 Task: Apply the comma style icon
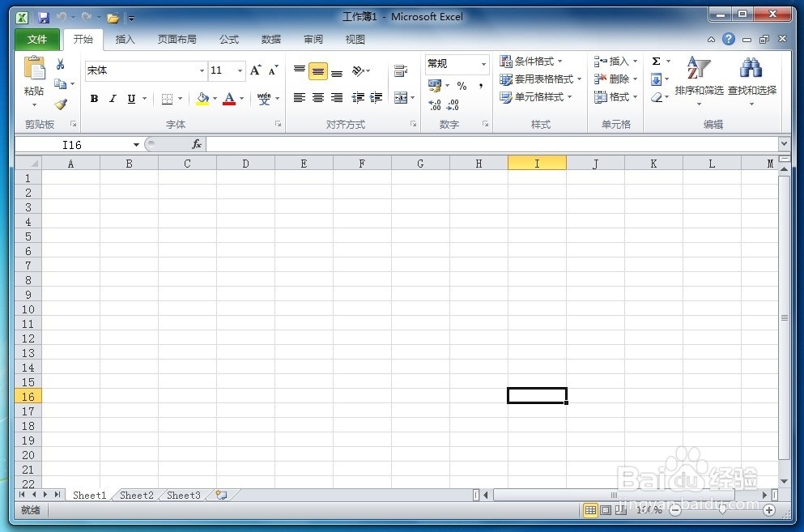[481, 86]
